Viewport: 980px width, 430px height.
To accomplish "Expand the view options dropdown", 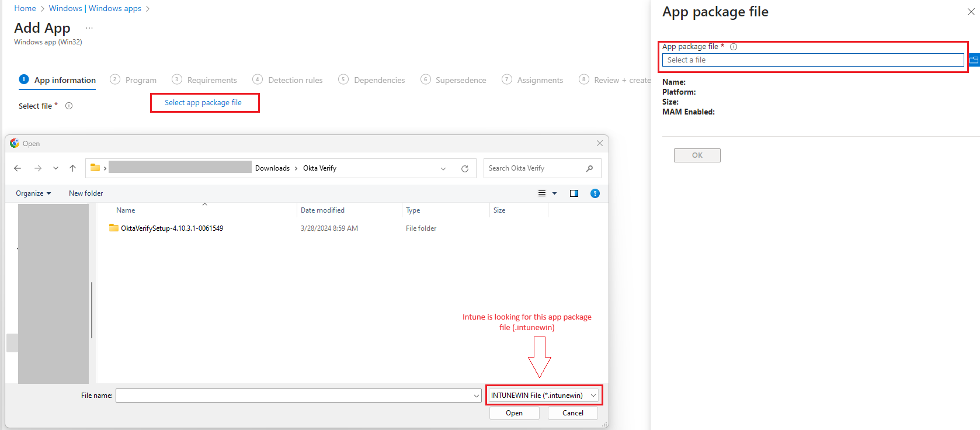I will 554,193.
